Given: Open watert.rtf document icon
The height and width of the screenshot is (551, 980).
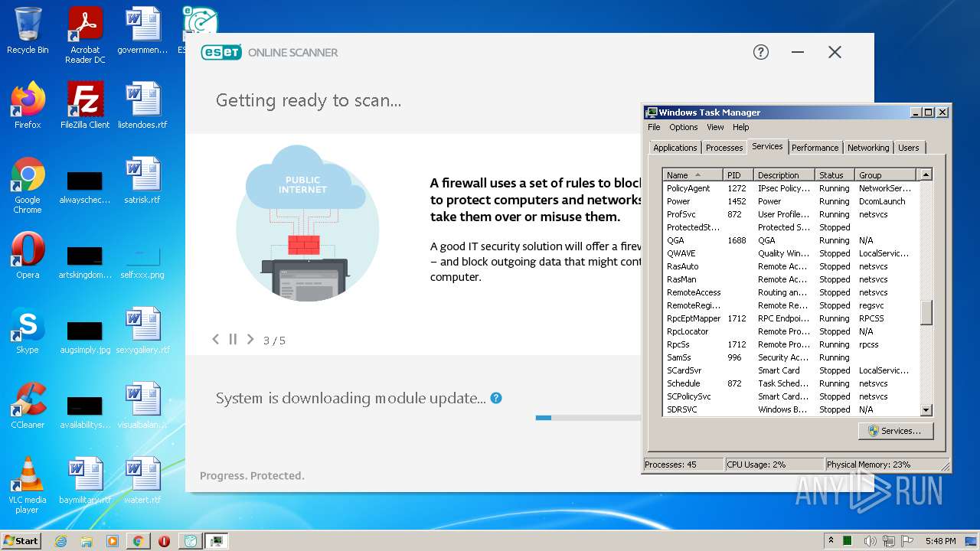Looking at the screenshot, I should tap(142, 481).
